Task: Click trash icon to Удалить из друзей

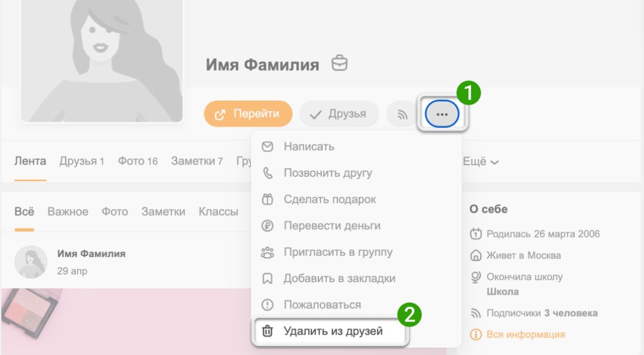Action: (x=268, y=331)
